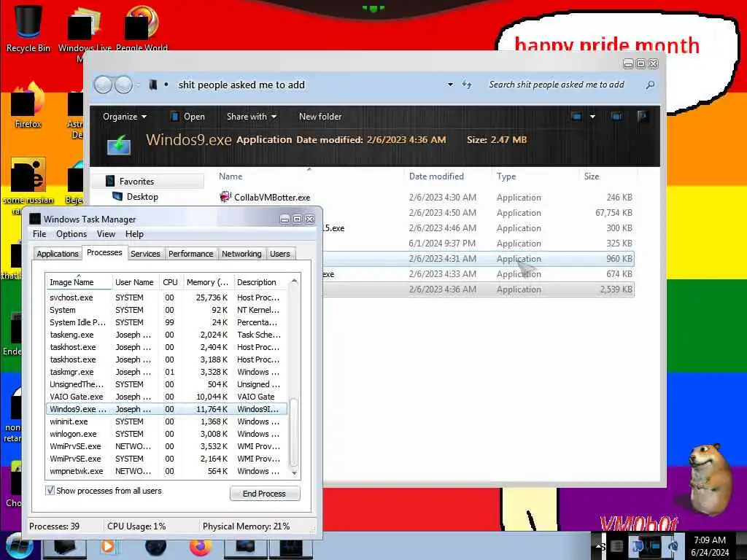The image size is (747, 560).
Task: Click the CollabVMBotter.exe file icon
Action: pos(225,197)
